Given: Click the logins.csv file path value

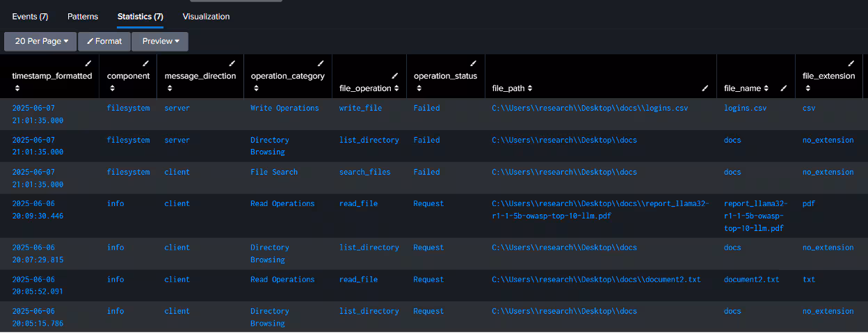Looking at the screenshot, I should (x=590, y=109).
